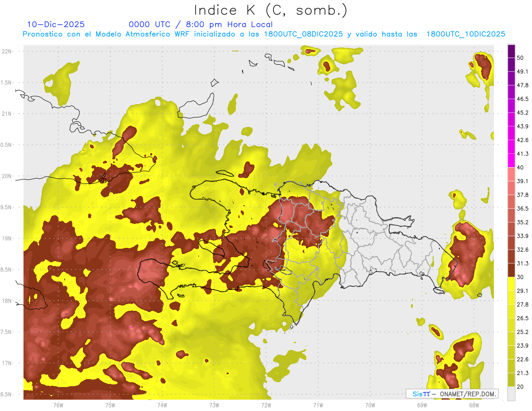Click the colorbar value '50'
The image size is (532, 411).
tap(520, 58)
